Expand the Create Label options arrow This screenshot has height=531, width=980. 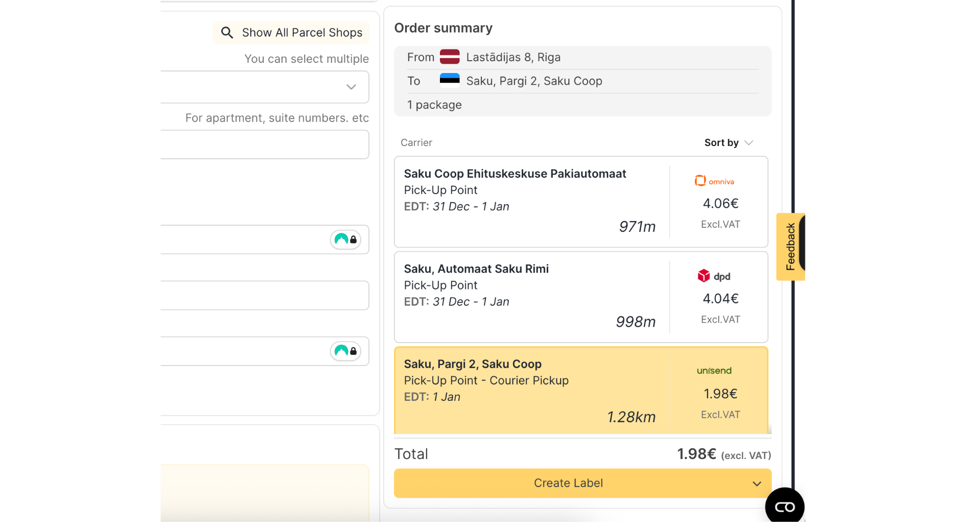click(x=756, y=484)
